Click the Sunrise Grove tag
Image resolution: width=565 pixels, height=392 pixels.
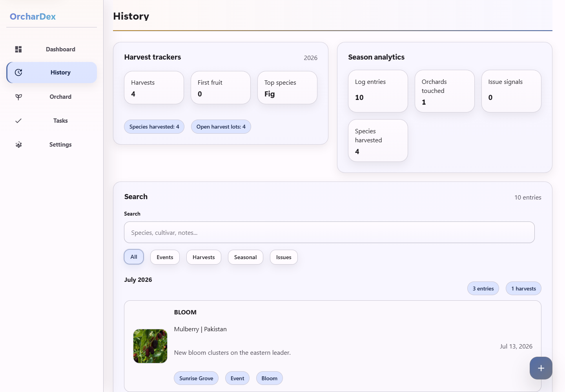coord(196,378)
